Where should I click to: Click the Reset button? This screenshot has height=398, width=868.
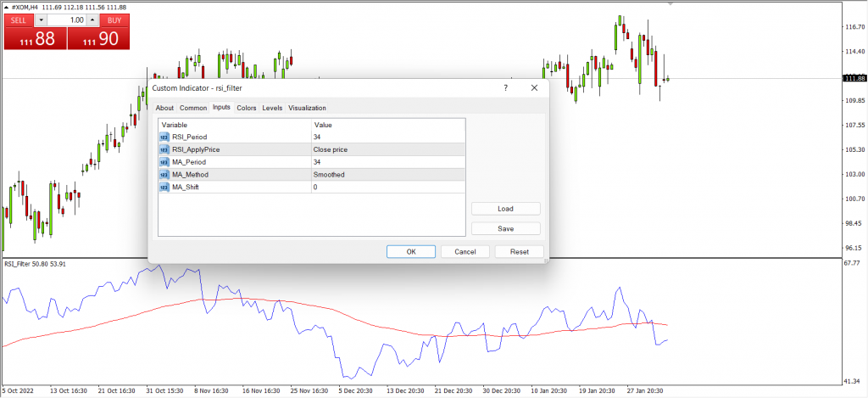pyautogui.click(x=520, y=252)
